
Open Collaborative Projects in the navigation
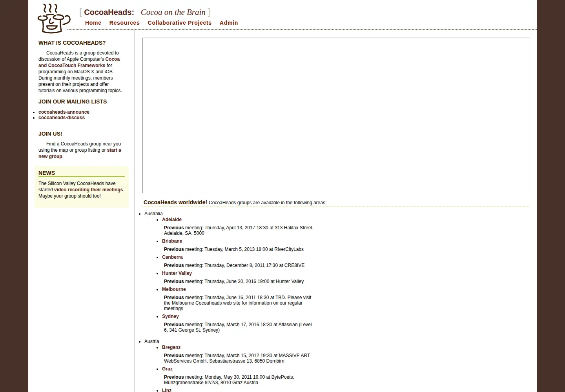(179, 23)
